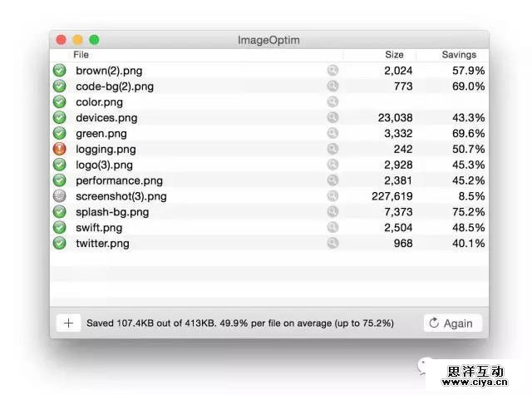Click the red error icon beside logging.png
532x395 pixels.
(x=59, y=149)
